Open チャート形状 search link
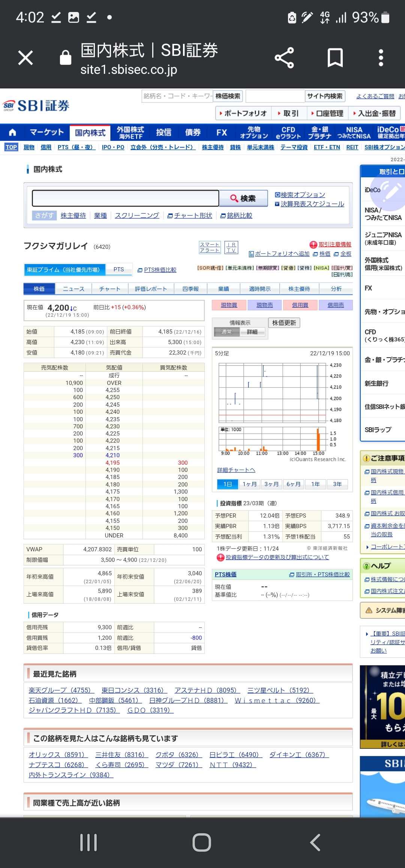The image size is (405, 868). point(193,216)
